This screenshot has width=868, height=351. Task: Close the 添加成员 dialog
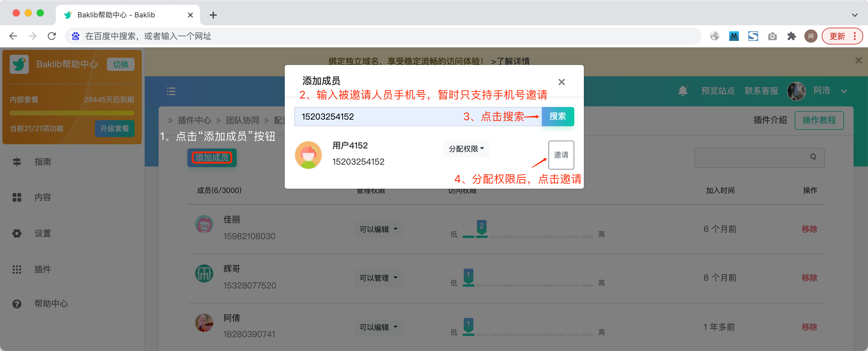[561, 82]
